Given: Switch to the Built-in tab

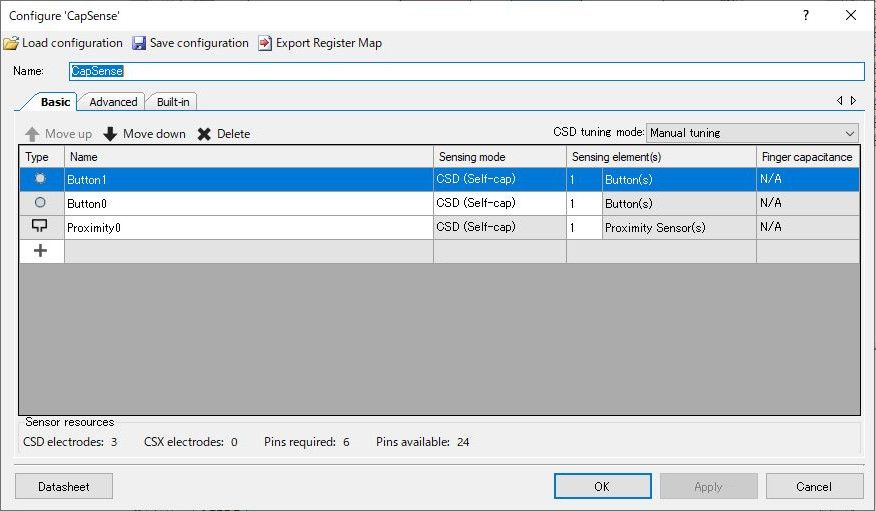Looking at the screenshot, I should pos(173,102).
